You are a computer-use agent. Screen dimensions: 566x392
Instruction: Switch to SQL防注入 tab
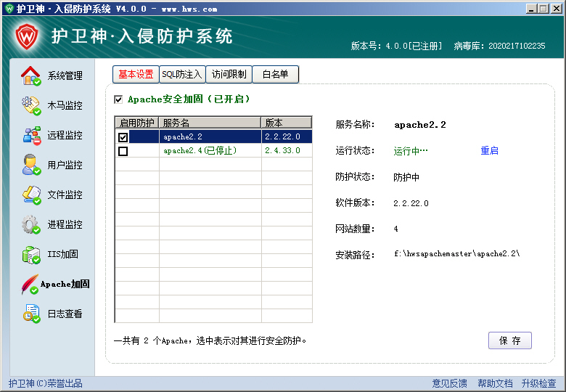[x=182, y=74]
